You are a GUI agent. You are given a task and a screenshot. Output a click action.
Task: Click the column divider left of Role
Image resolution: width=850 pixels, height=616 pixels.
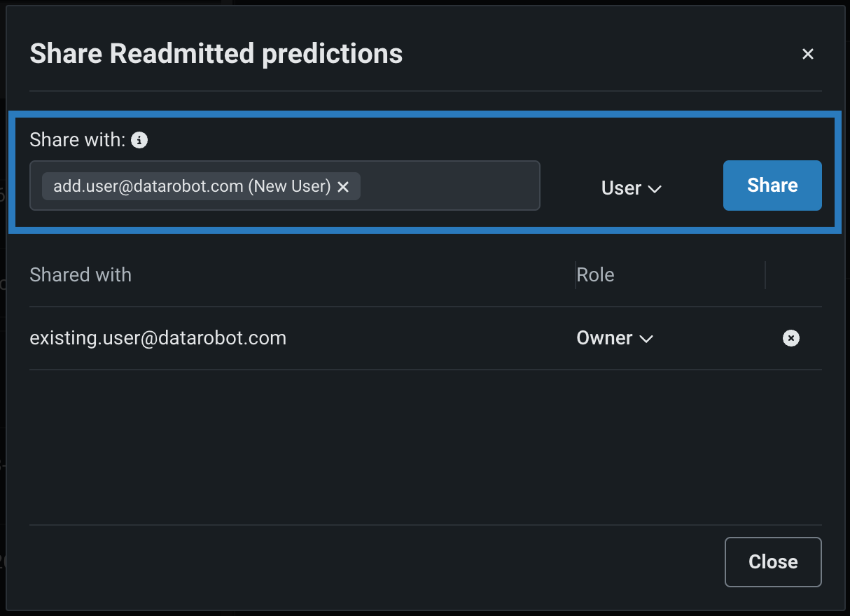click(x=575, y=275)
